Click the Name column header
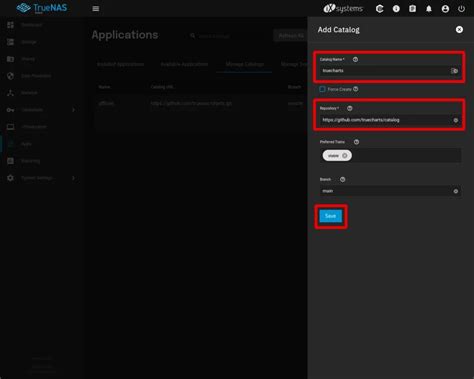The image size is (474, 379). pos(104,87)
